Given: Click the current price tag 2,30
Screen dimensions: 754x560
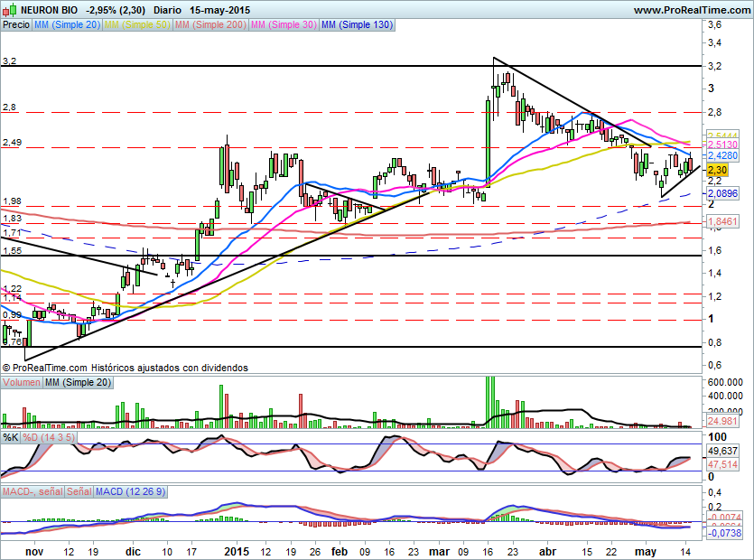Looking at the screenshot, I should click(x=718, y=169).
